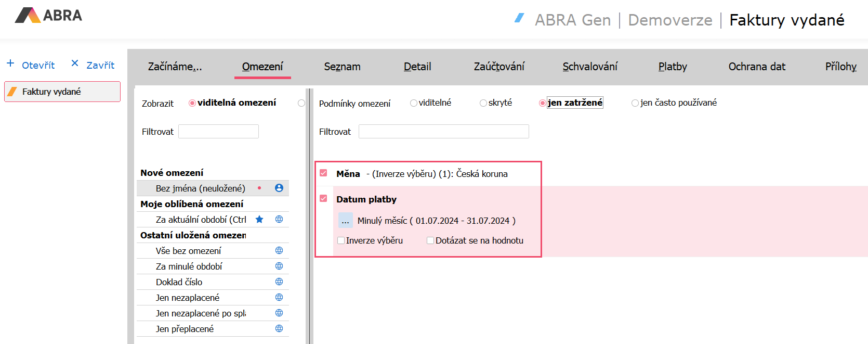The height and width of the screenshot is (344, 868).
Task: Click globe icon in Za minulé období row
Action: 279,266
